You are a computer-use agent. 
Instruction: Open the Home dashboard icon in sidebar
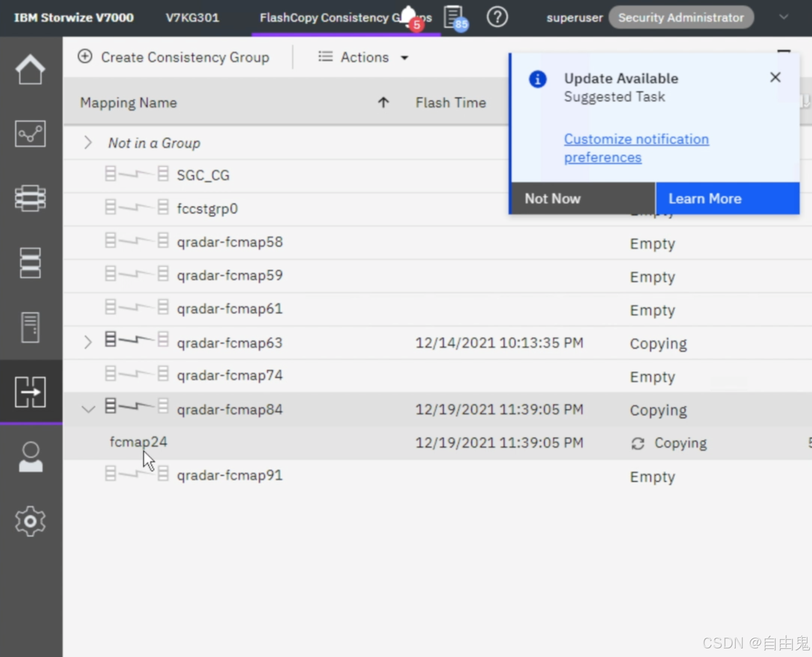30,69
